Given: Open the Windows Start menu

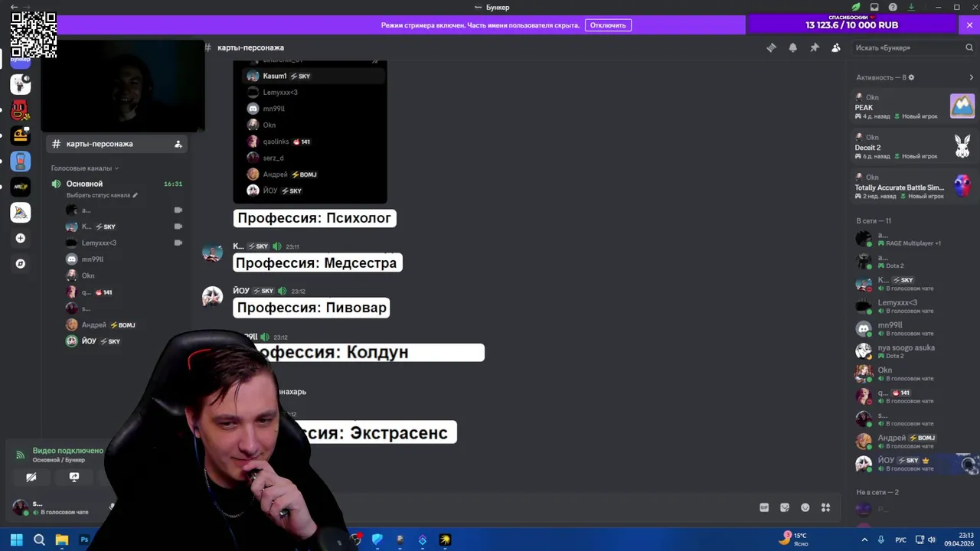Looking at the screenshot, I should point(16,540).
